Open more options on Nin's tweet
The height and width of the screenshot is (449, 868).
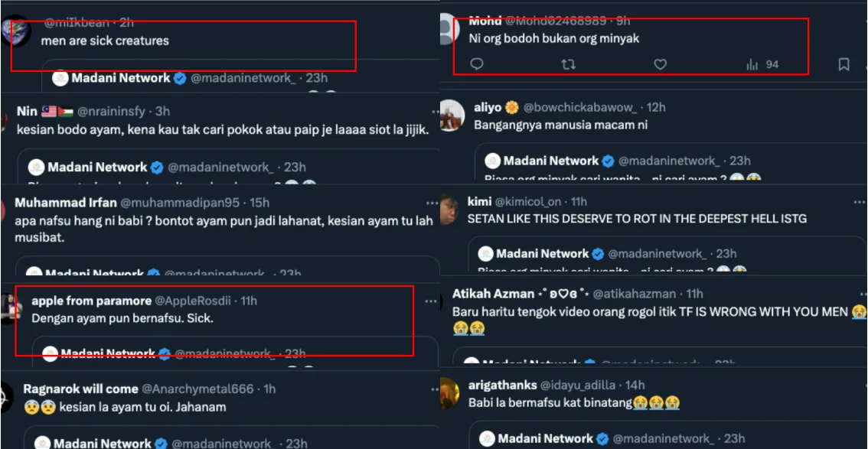(434, 112)
